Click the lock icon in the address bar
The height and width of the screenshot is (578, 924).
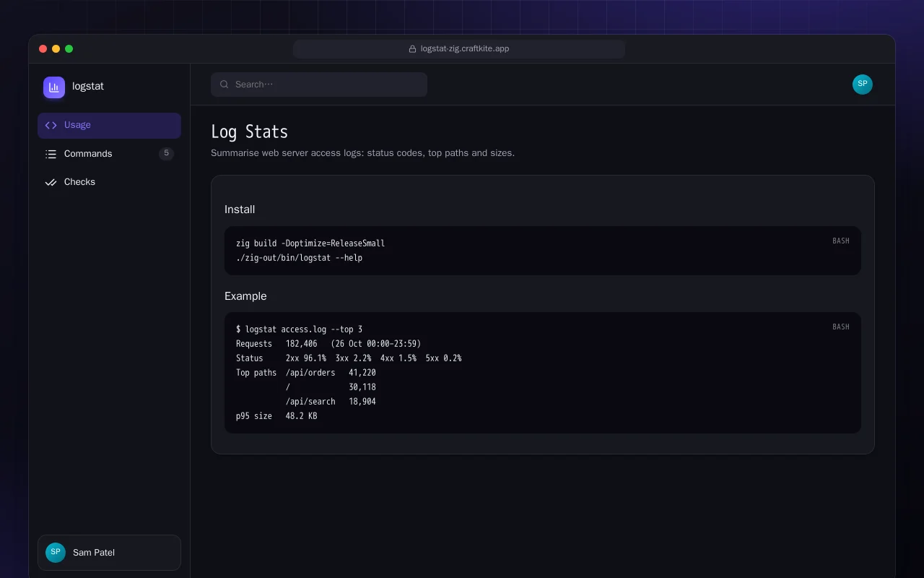[413, 49]
